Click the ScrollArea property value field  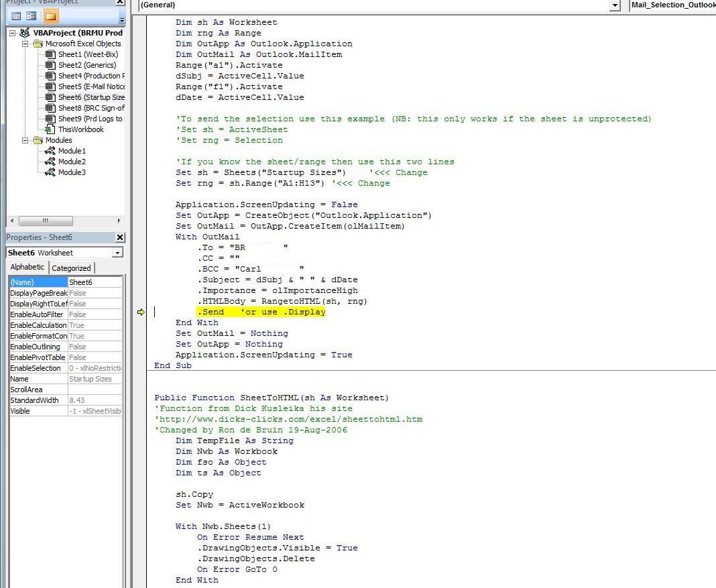(x=95, y=390)
